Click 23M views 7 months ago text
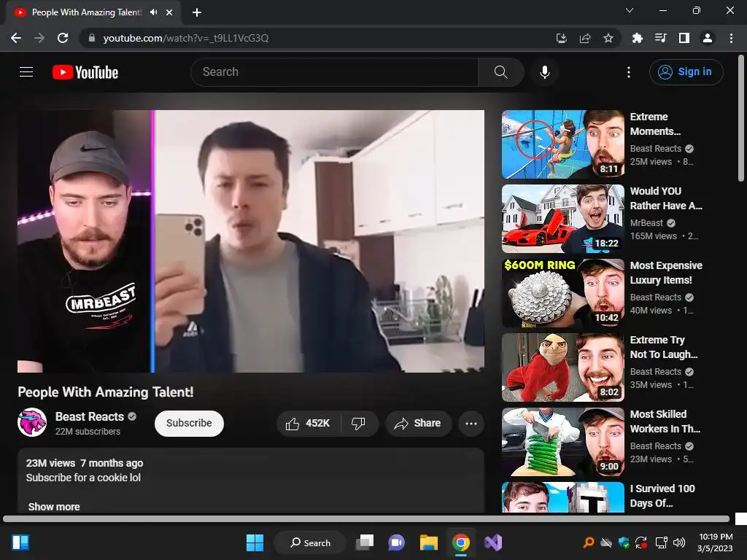Screen dimensions: 747x560 (x=85, y=463)
